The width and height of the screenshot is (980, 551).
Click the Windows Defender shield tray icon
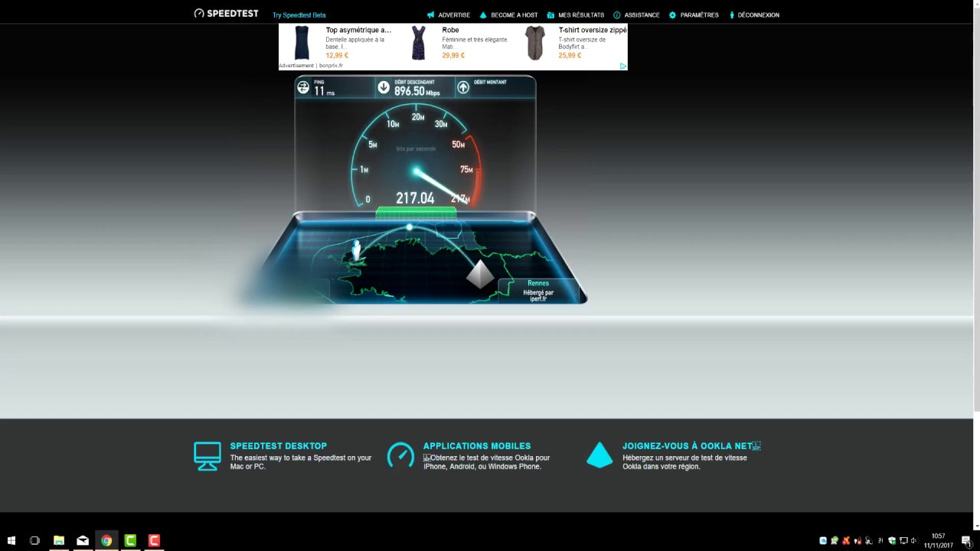click(892, 540)
